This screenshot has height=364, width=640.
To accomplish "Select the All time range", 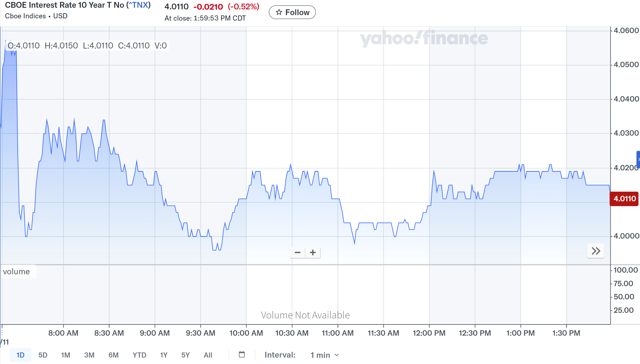I will (x=208, y=355).
